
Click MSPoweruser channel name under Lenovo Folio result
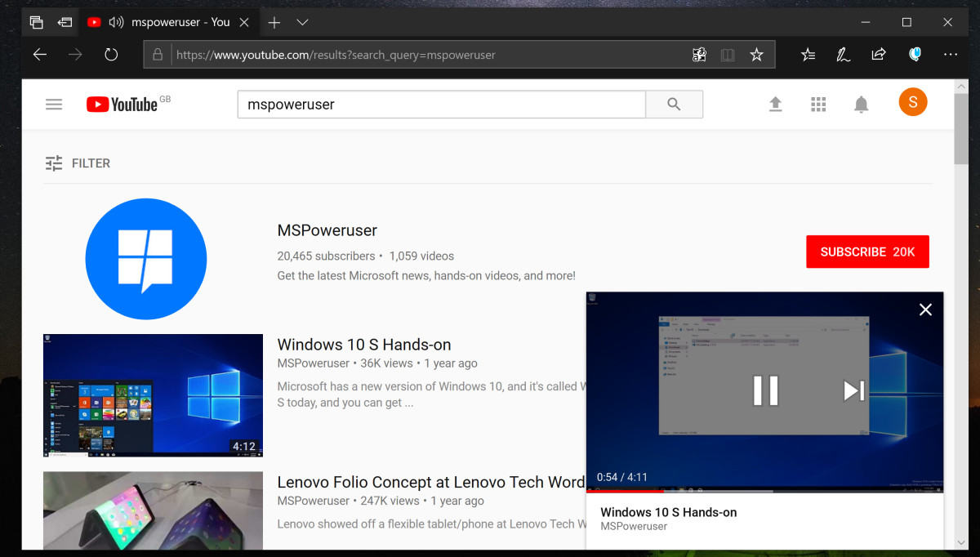pyautogui.click(x=314, y=501)
